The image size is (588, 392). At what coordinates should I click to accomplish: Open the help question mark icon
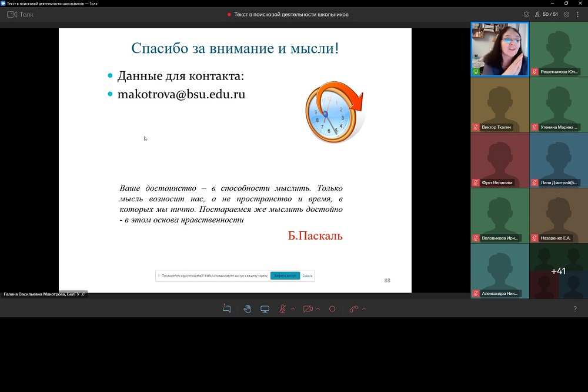[x=574, y=309]
